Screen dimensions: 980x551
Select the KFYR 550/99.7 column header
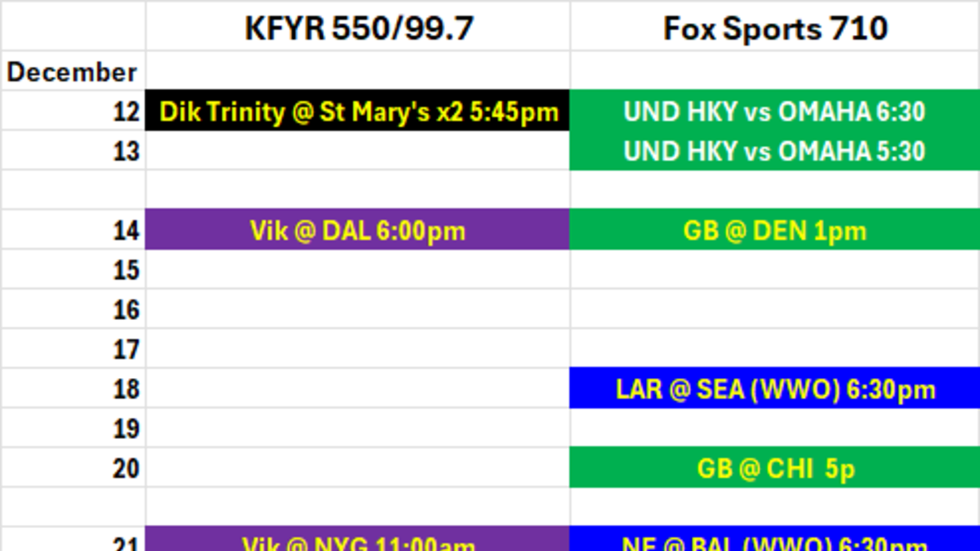pyautogui.click(x=359, y=29)
